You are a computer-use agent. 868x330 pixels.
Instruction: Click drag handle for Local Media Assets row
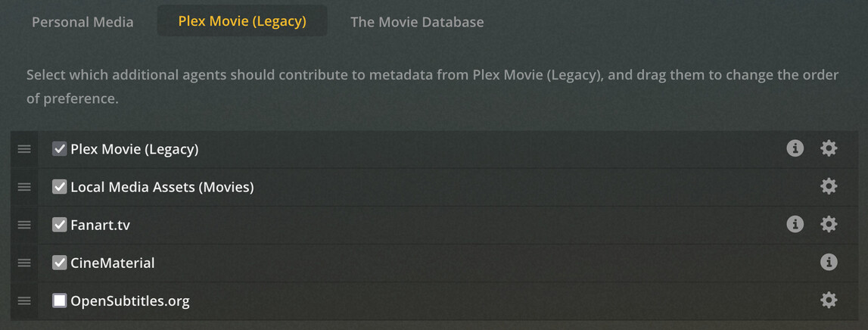24,187
